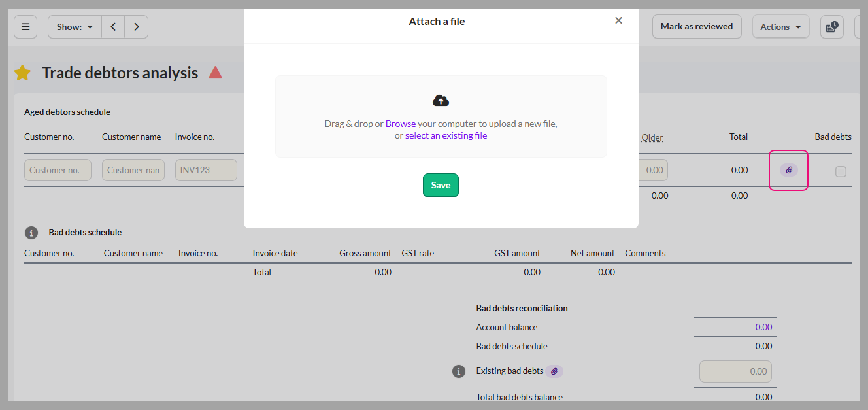868x410 pixels.
Task: Close the Attach a file dialog
Action: point(618,20)
